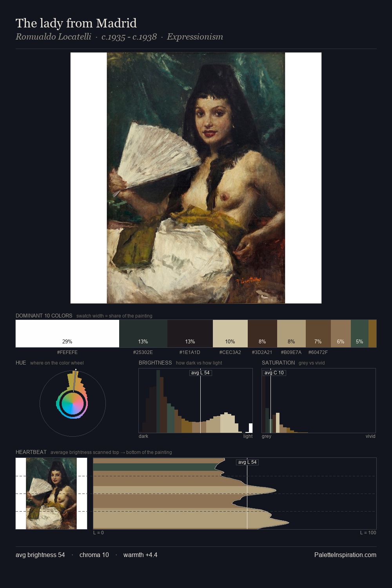
Task: Click the 'HUE' section heading
Action: (x=21, y=363)
